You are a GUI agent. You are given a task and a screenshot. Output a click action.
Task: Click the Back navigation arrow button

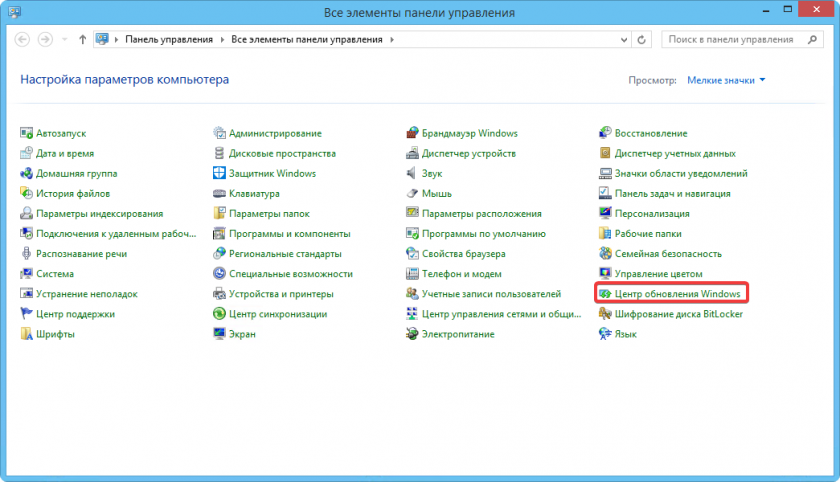(22, 40)
